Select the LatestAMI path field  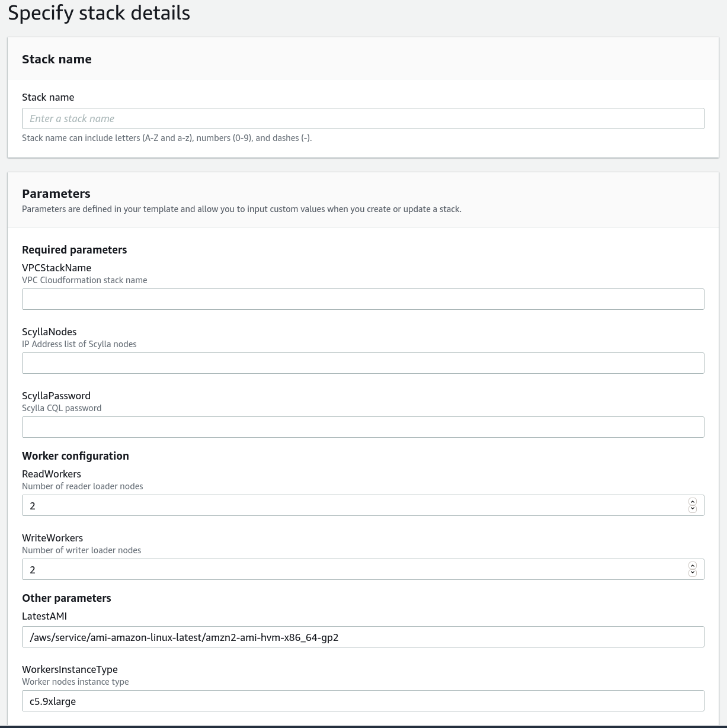pyautogui.click(x=363, y=637)
